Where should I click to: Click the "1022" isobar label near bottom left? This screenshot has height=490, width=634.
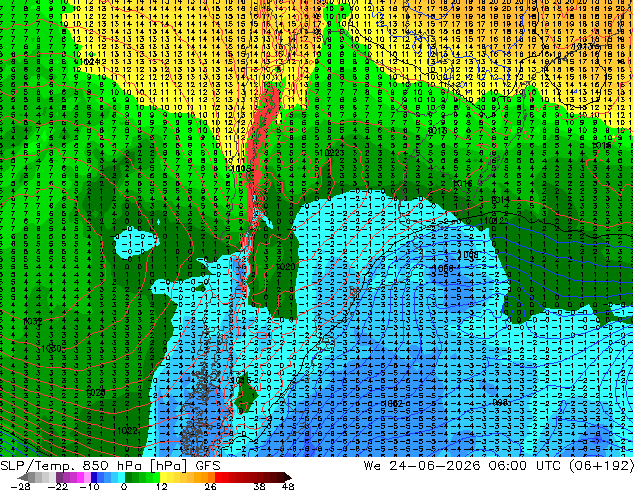[x=127, y=431]
